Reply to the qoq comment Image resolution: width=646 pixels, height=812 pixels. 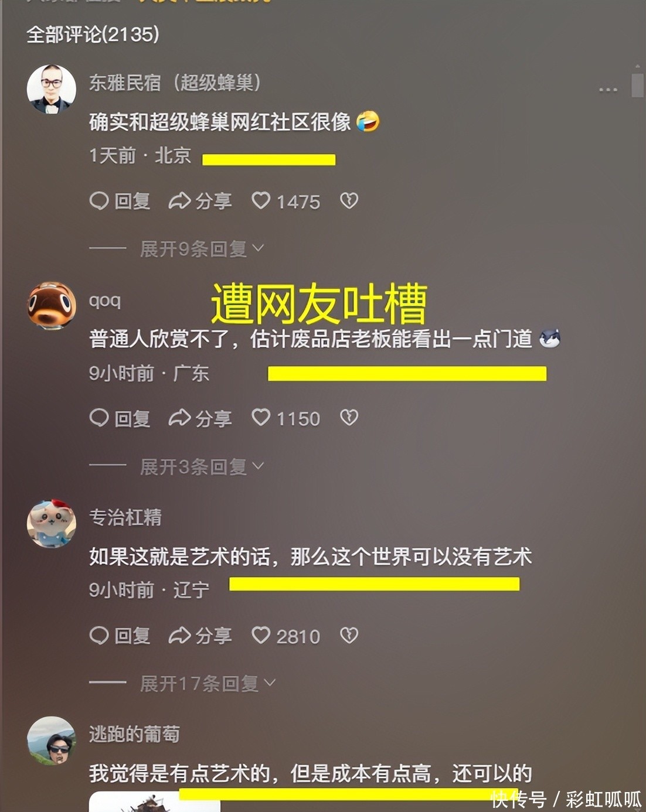120,418
